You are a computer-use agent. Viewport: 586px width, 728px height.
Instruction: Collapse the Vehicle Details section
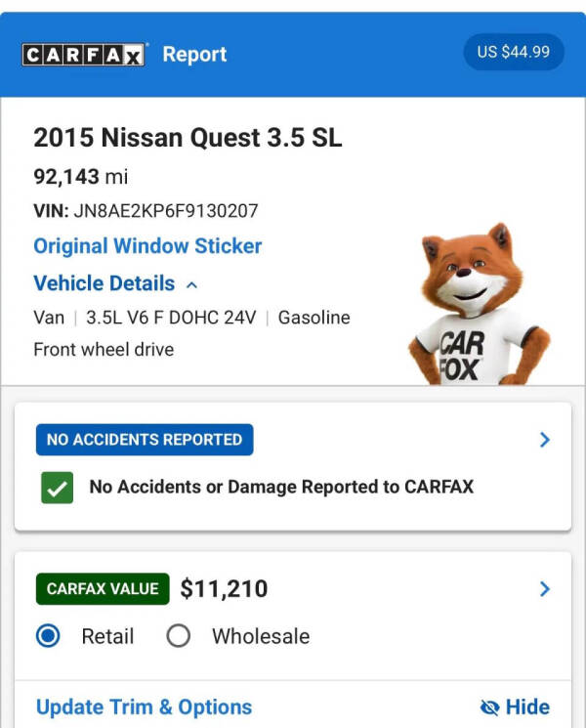click(x=115, y=283)
